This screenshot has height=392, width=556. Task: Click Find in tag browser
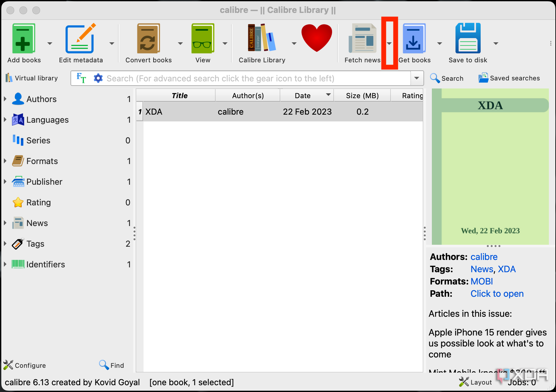pos(112,365)
